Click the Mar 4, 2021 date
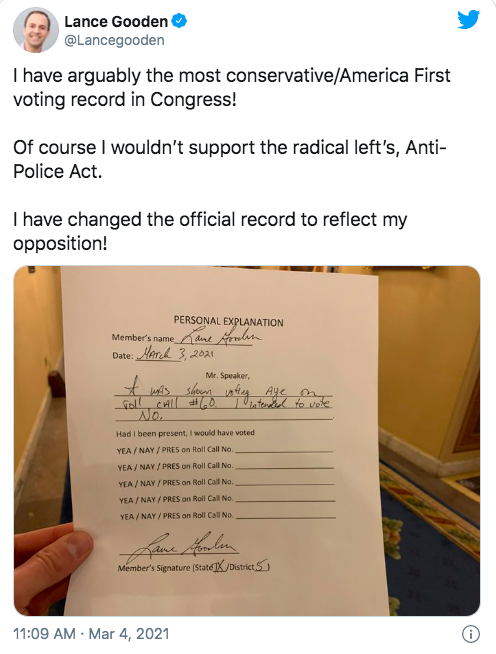Image resolution: width=496 pixels, height=654 pixels. click(129, 634)
